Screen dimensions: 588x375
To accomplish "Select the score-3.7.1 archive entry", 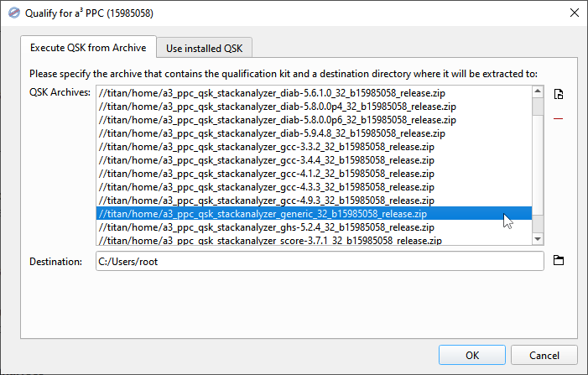I will click(x=314, y=240).
